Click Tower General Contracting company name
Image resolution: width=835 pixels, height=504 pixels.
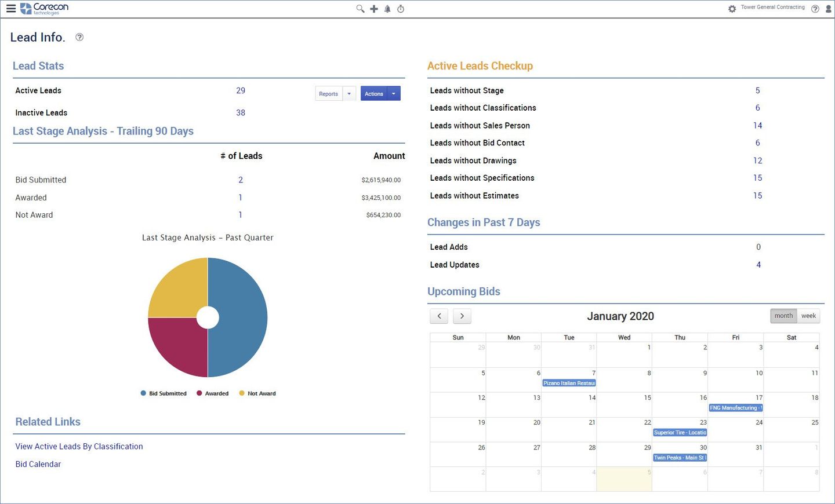click(x=772, y=8)
